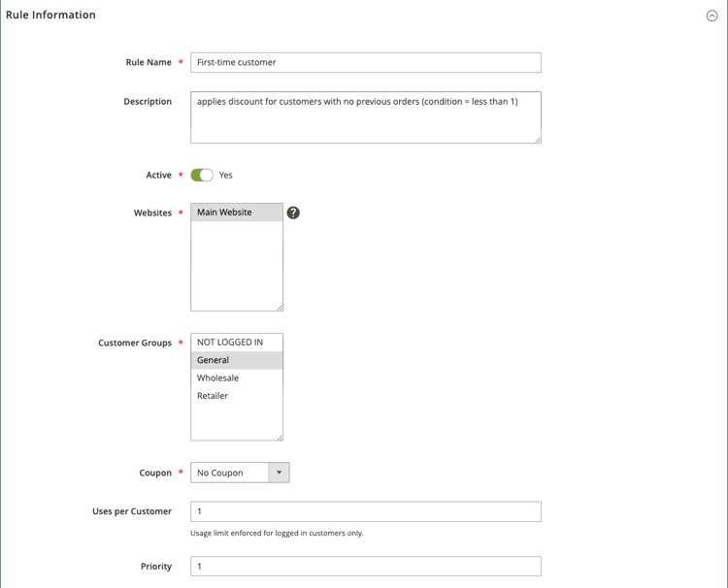Viewport: 728px width, 588px height.
Task: Click the Rule Name input field
Action: pyautogui.click(x=366, y=62)
